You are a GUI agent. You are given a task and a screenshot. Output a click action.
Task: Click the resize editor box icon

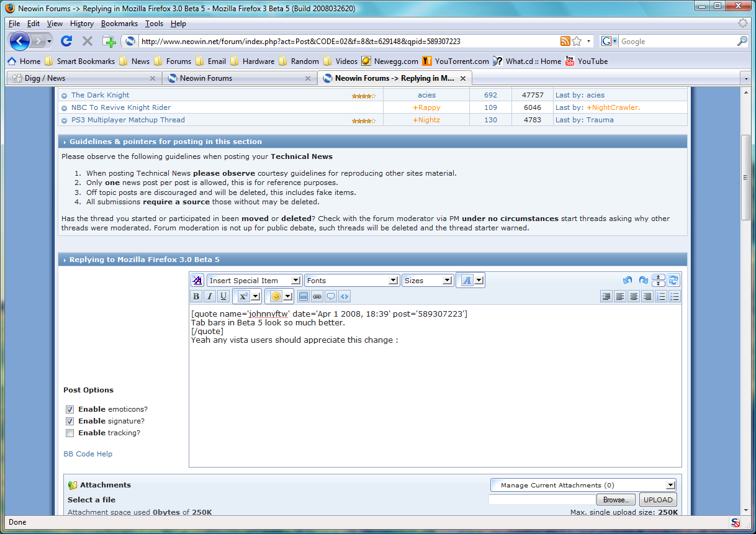[659, 281]
